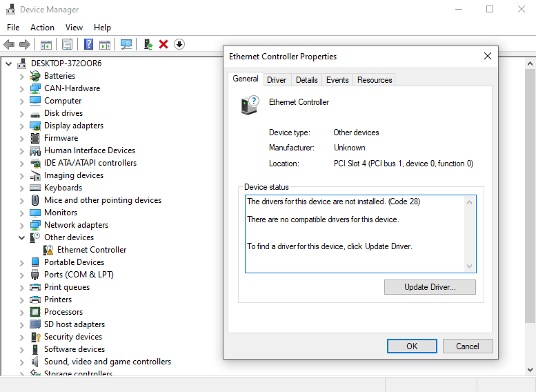The height and width of the screenshot is (392, 536).
Task: Click the Scan for hardware changes icon
Action: click(126, 44)
